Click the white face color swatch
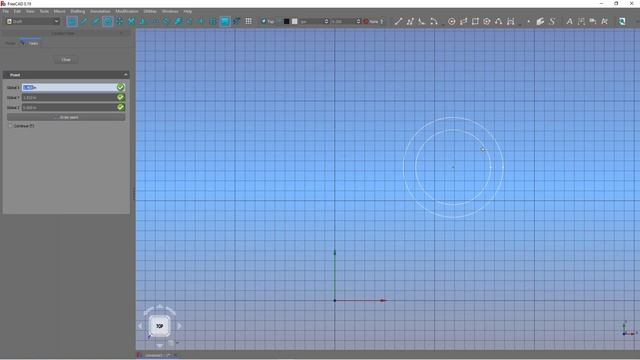The width and height of the screenshot is (640, 360). [x=295, y=21]
